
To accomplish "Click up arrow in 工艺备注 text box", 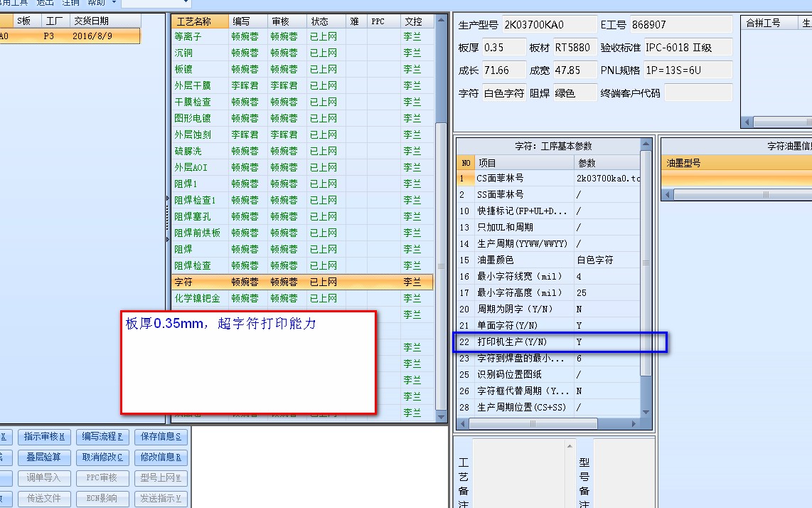I will coord(570,446).
